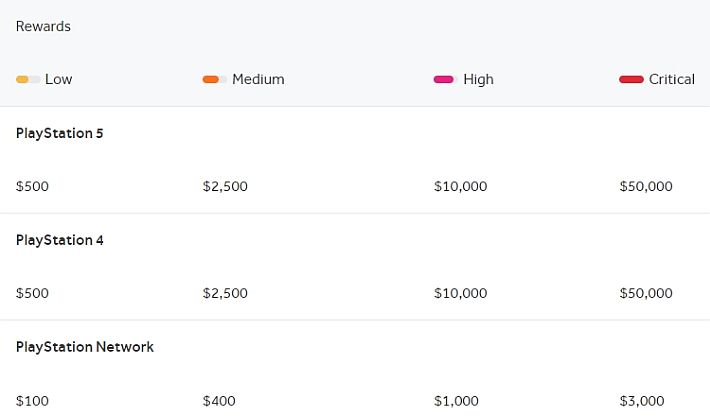Click the Rewards section heading
This screenshot has width=710, height=417.
coord(43,26)
